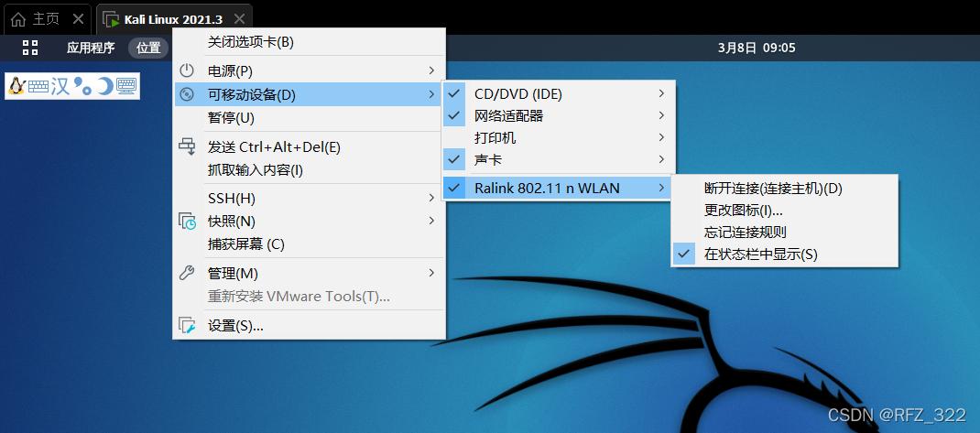This screenshot has width=980, height=433.
Task: Expand the SSH(H) submenu arrow
Action: 431,198
